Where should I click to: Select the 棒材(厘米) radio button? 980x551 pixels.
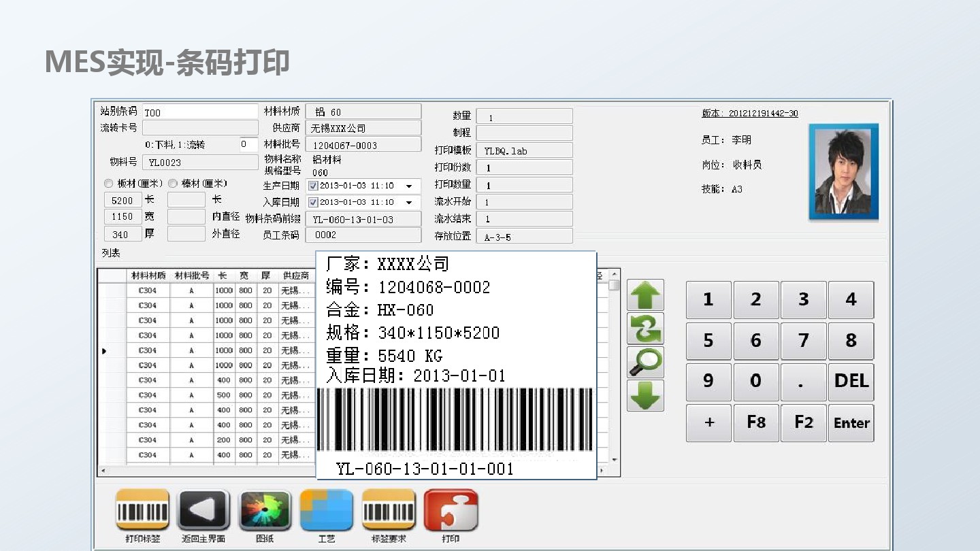point(173,184)
